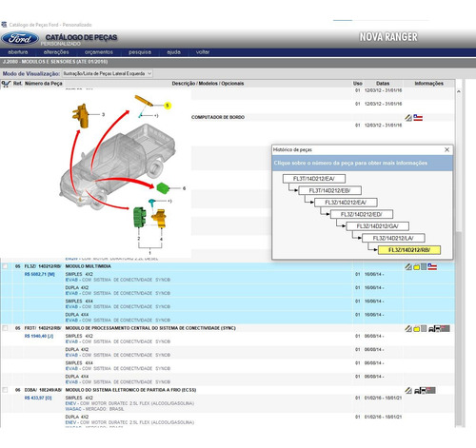
Task: Click scroll up arrow of parts list
Action: click(x=459, y=91)
